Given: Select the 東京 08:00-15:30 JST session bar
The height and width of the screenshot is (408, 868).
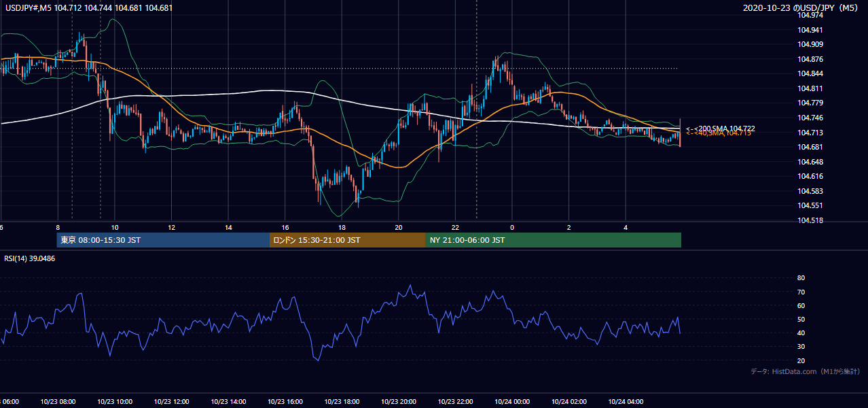Looking at the screenshot, I should [x=163, y=240].
